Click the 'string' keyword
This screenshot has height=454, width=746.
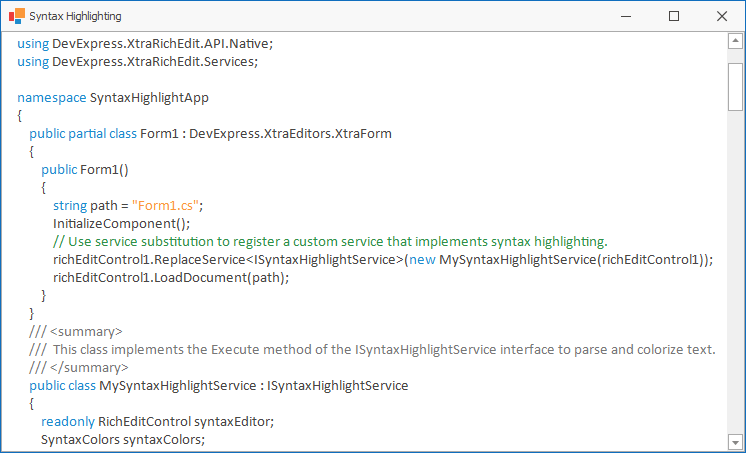[70, 206]
